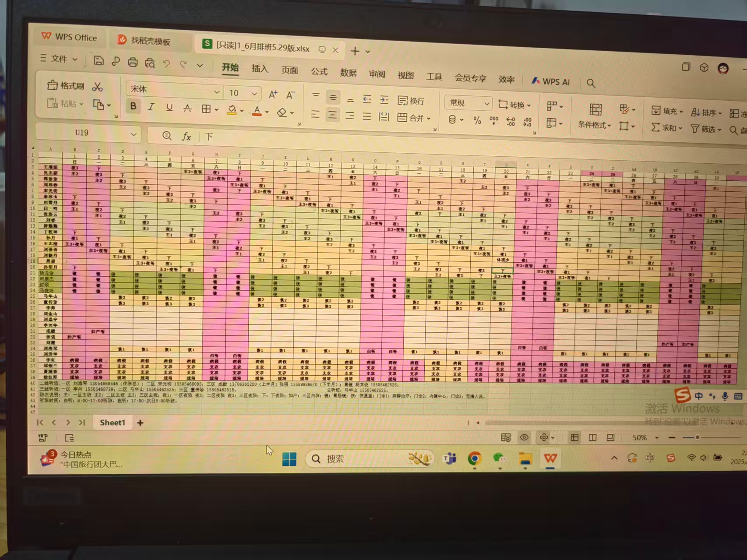Image resolution: width=747 pixels, height=560 pixels.
Task: Switch to Normal view in status bar
Action: pos(574,437)
